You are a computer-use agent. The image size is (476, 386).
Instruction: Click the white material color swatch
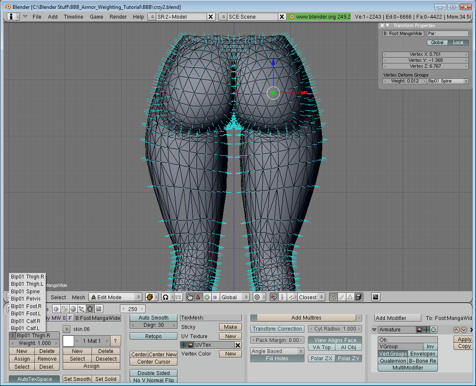[x=68, y=341]
